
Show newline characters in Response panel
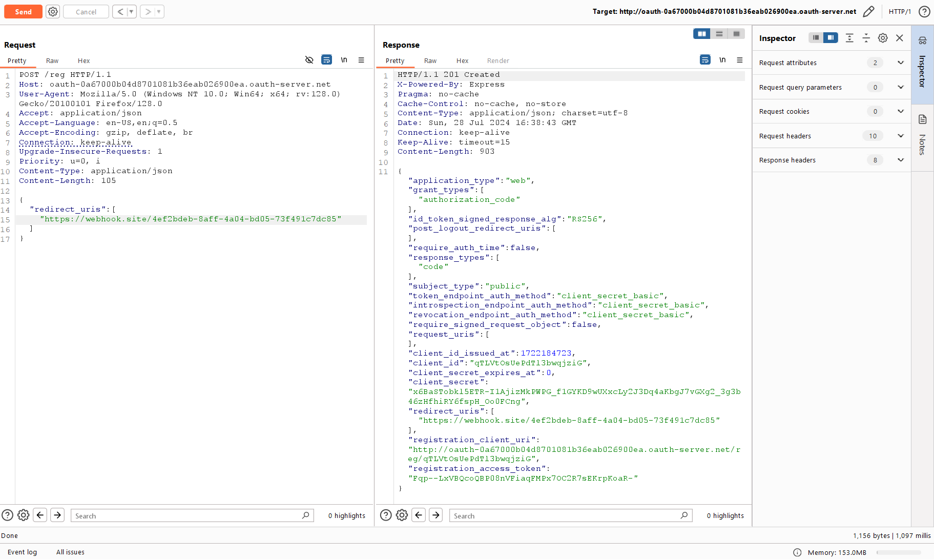click(x=722, y=60)
